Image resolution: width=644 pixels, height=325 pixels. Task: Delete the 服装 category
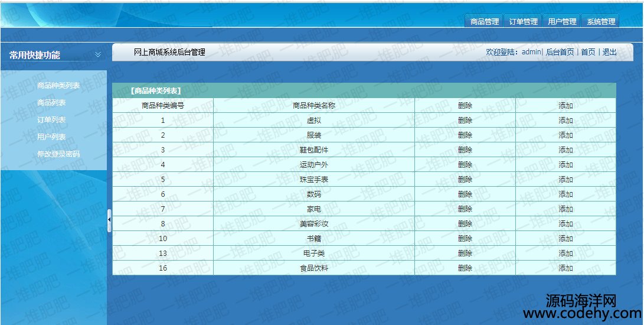[465, 135]
